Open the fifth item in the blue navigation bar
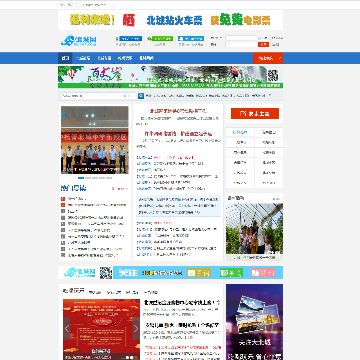 (x=146, y=58)
